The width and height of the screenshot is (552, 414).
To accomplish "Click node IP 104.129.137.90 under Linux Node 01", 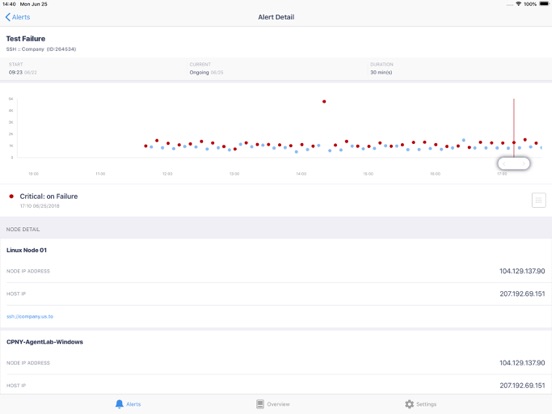I will pos(522,271).
